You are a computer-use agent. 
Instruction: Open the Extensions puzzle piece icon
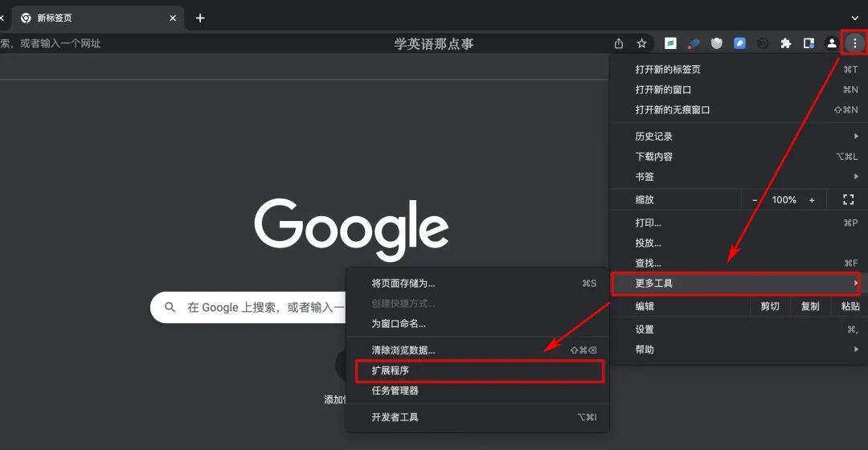click(x=785, y=43)
